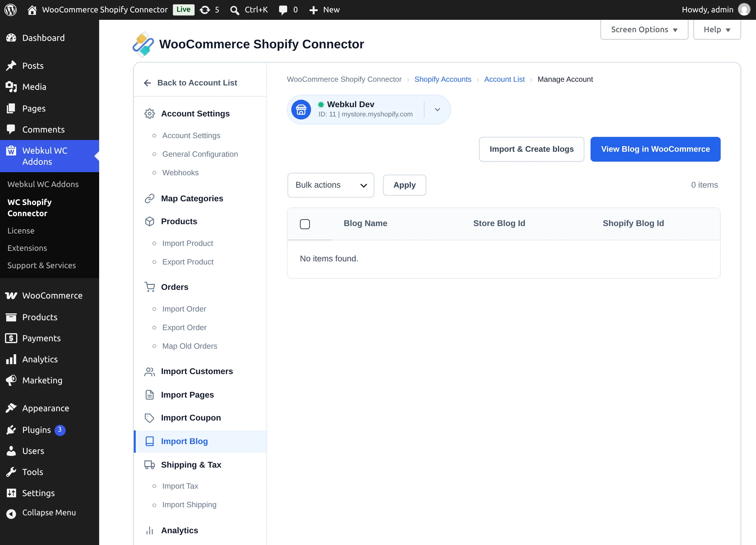Open the Import Order link
This screenshot has width=756, height=545.
[x=184, y=309]
